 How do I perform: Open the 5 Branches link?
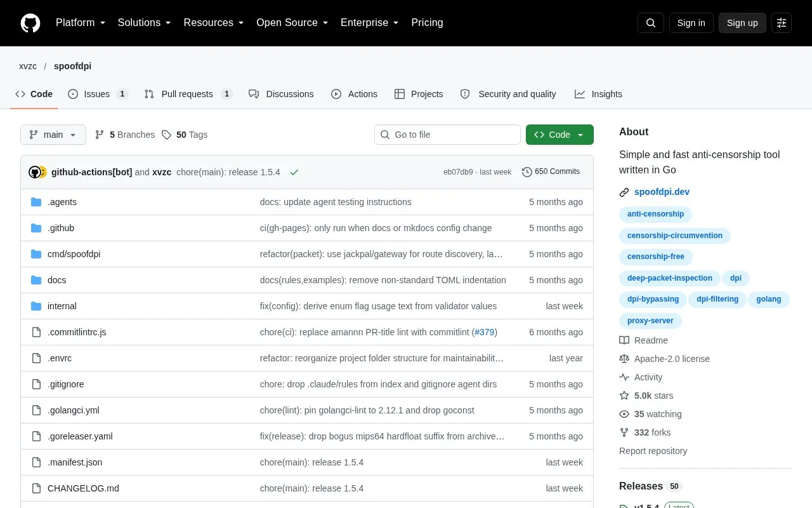125,135
